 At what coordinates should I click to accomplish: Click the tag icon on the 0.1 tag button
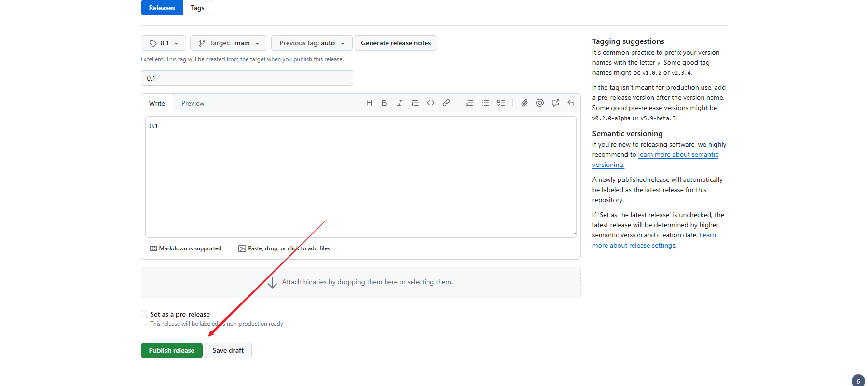pyautogui.click(x=153, y=43)
